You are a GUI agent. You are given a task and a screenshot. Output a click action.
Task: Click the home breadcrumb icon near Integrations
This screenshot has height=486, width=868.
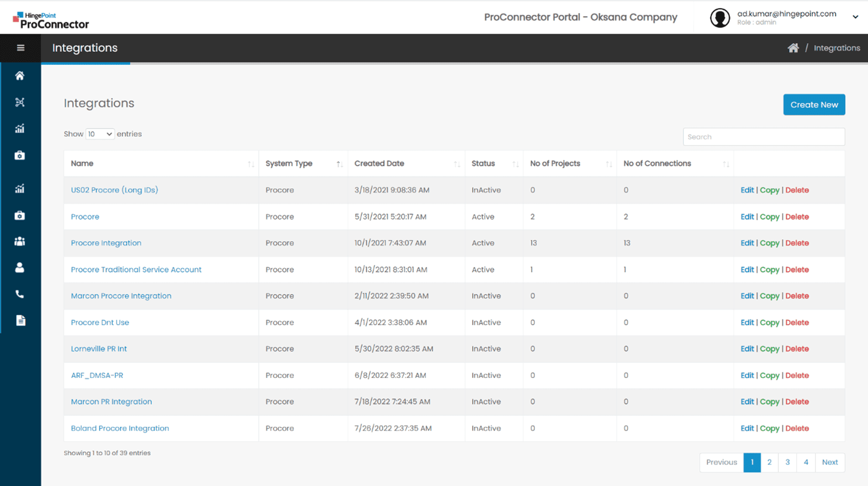tap(793, 47)
